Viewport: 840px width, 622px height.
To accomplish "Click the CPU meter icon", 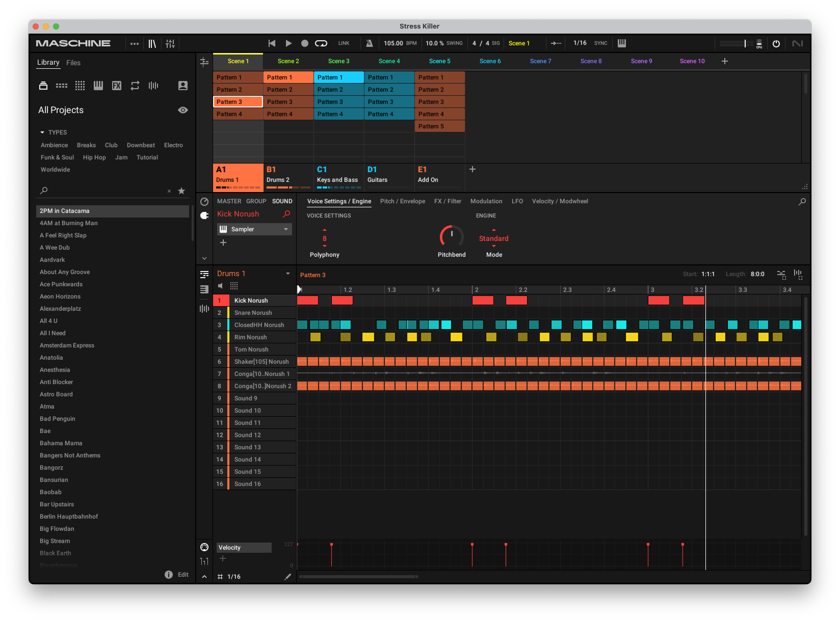I will click(759, 44).
